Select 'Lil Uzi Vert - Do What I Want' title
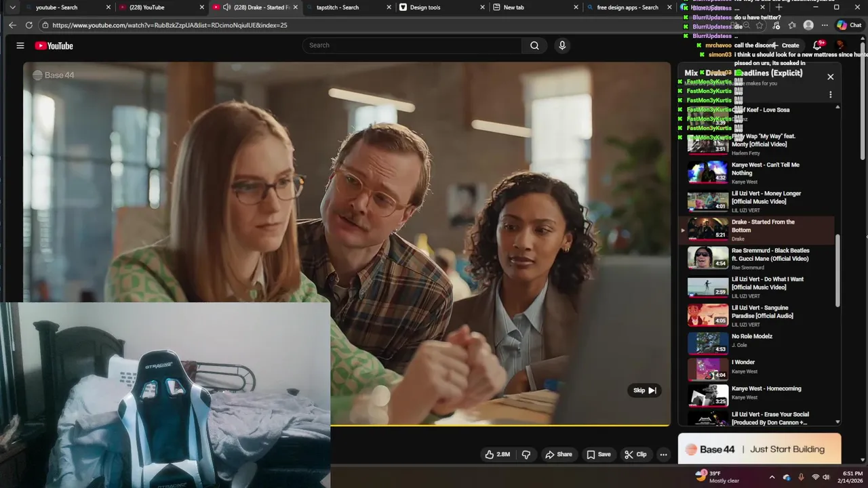Image resolution: width=868 pixels, height=488 pixels. pos(768,283)
